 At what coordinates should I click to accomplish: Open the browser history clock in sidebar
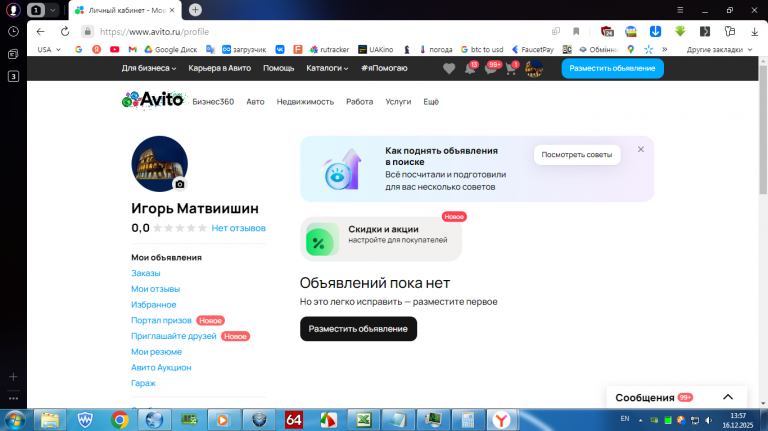click(x=13, y=31)
